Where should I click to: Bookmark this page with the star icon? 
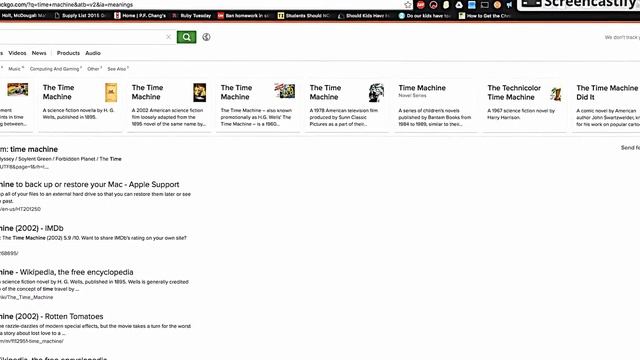[408, 5]
